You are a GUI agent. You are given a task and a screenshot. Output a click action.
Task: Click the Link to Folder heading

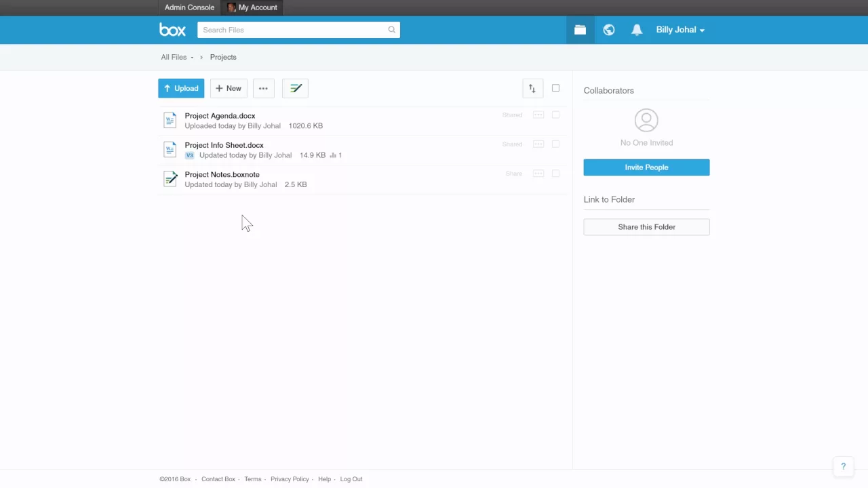609,200
